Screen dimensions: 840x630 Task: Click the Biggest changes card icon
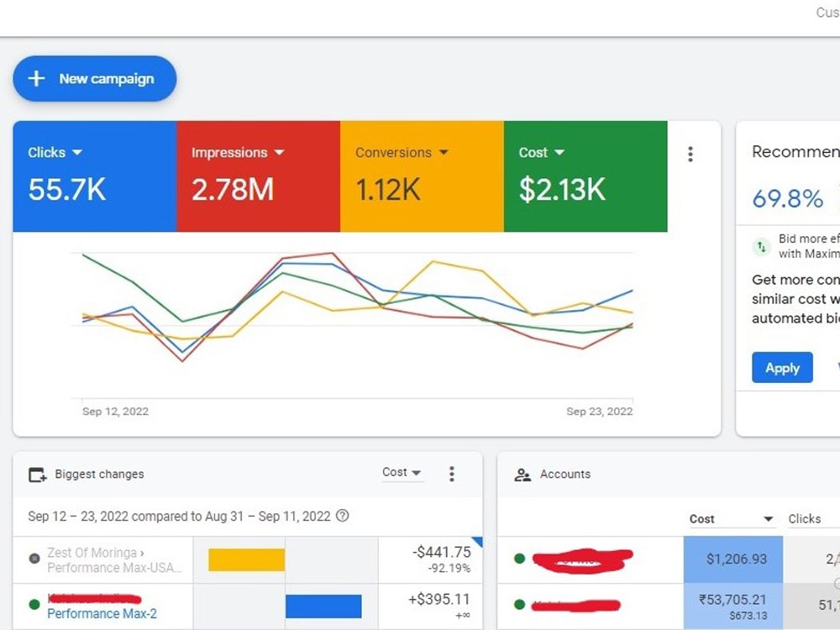click(37, 475)
